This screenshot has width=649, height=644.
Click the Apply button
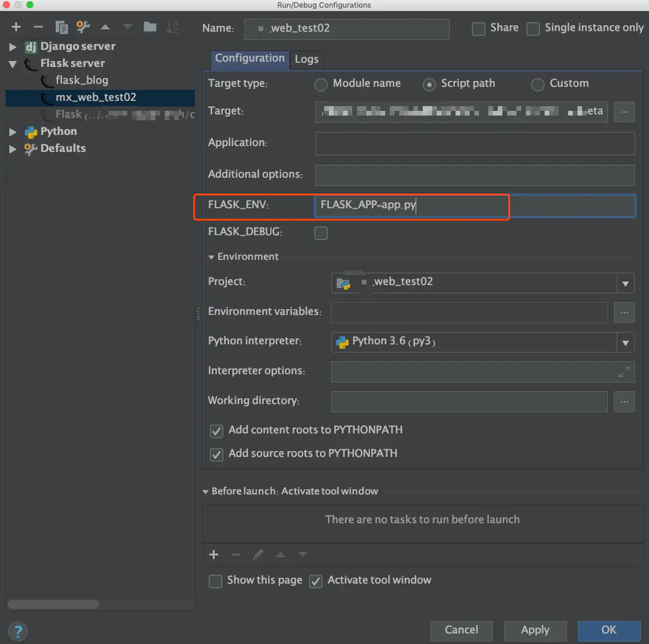(x=535, y=630)
